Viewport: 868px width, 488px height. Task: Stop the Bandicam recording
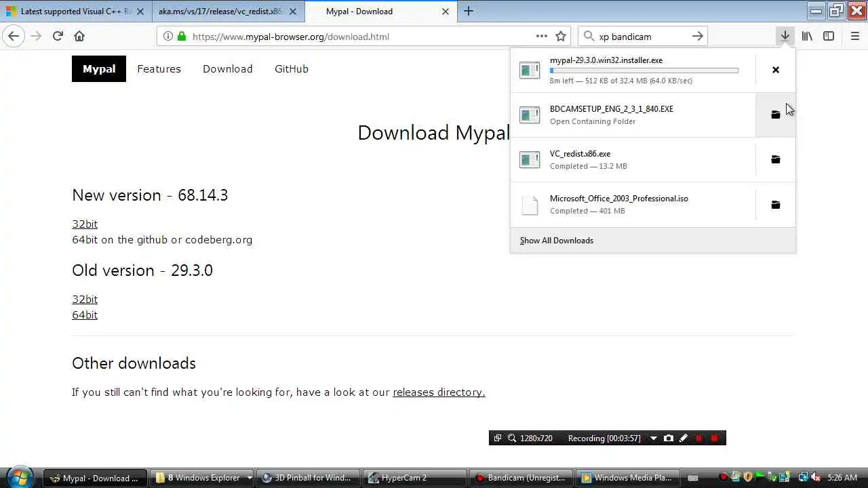click(715, 438)
